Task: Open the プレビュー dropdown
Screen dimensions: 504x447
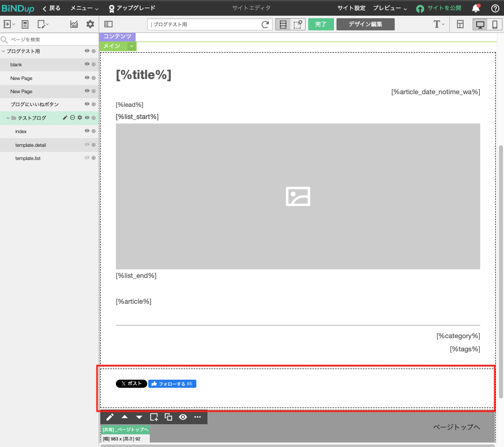Action: tap(390, 9)
